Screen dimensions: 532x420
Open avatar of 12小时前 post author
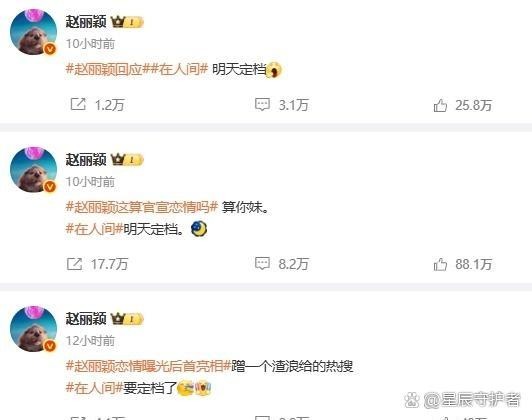pyautogui.click(x=33, y=328)
